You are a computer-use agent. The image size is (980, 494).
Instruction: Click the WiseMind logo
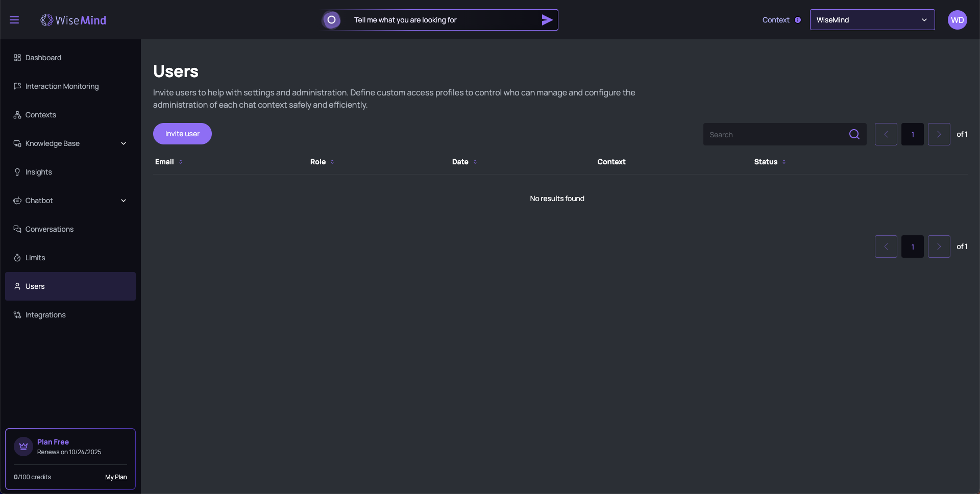click(x=73, y=20)
